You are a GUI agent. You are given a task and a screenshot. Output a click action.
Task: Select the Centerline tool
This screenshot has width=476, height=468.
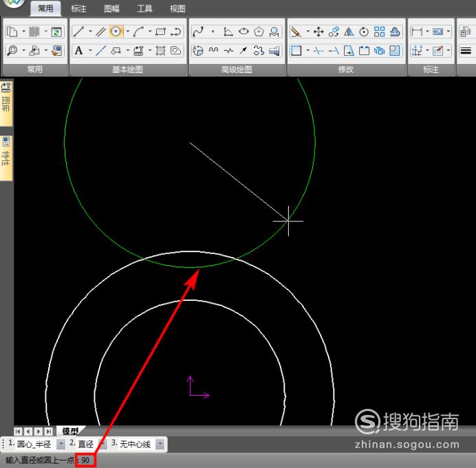coord(101,50)
